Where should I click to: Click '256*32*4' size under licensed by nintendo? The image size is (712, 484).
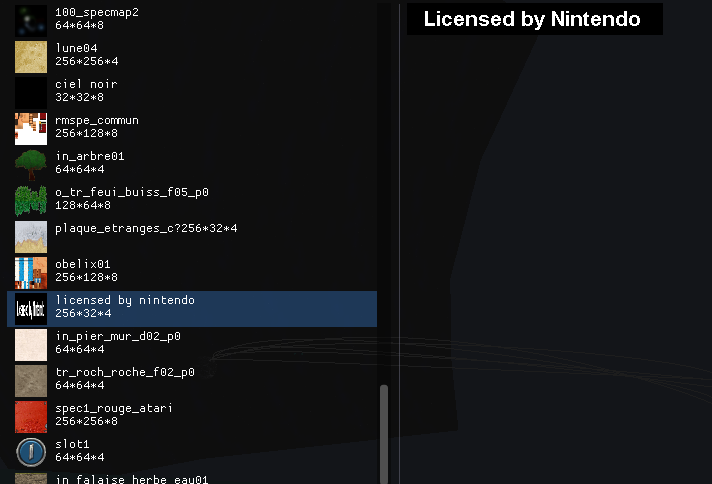(x=83, y=313)
